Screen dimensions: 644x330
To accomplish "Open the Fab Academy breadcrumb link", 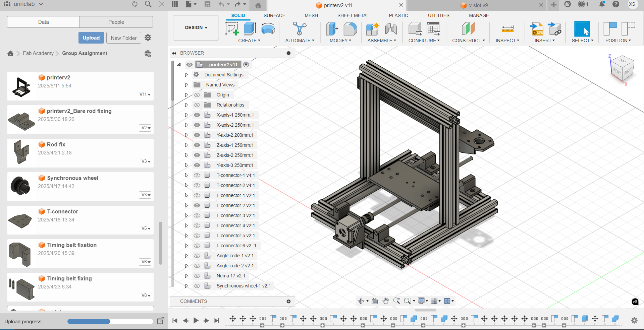I will pyautogui.click(x=38, y=53).
